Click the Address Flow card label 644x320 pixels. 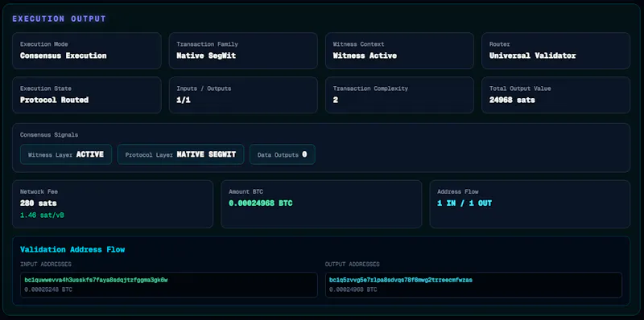pos(457,191)
